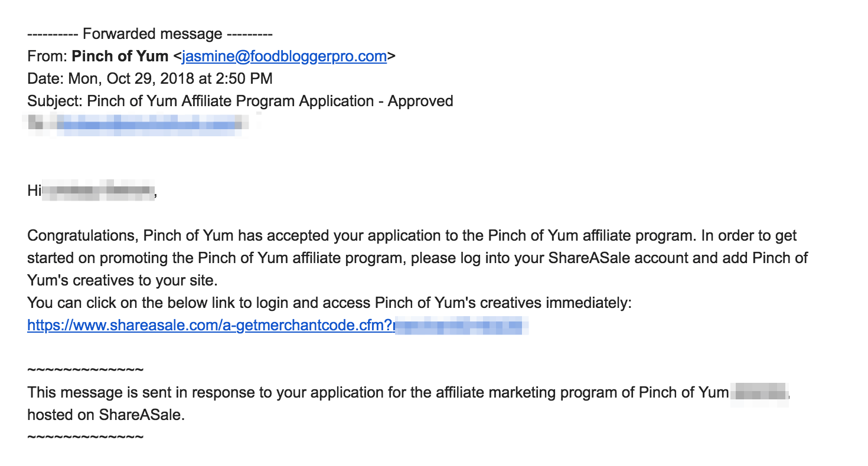This screenshot has height=466, width=868.
Task: Click the "Subject:" label
Action: (54, 101)
